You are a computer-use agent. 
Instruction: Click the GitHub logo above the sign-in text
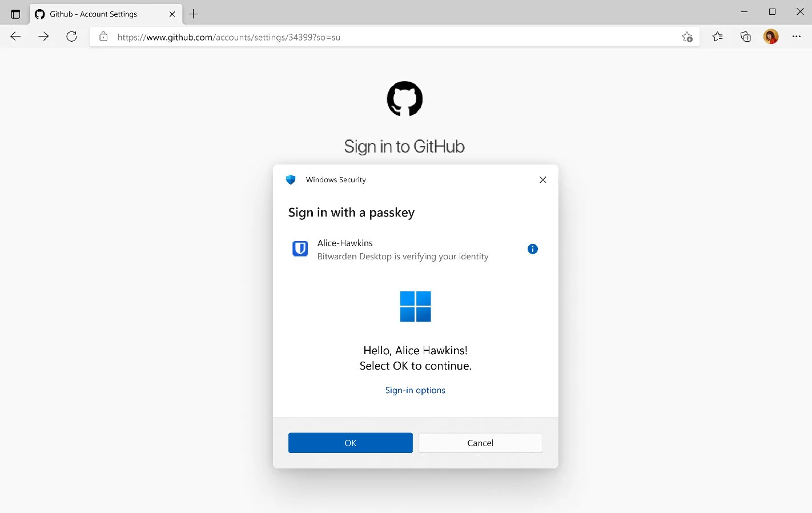point(404,98)
